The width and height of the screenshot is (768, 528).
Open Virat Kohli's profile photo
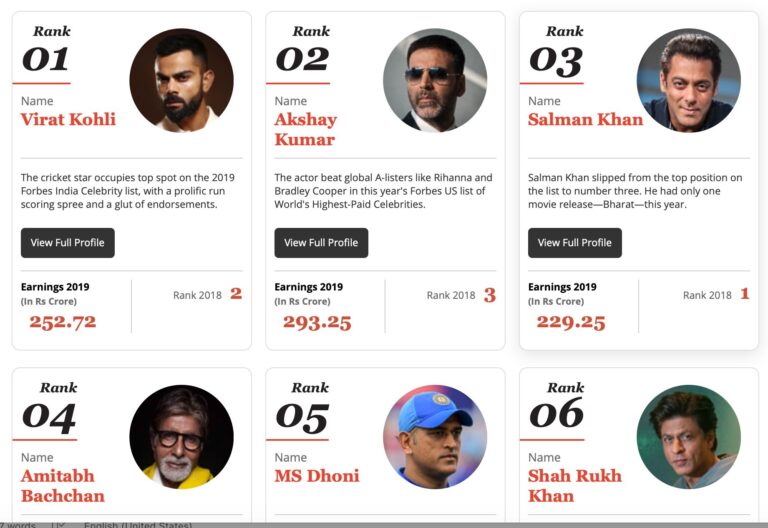pyautogui.click(x=181, y=80)
